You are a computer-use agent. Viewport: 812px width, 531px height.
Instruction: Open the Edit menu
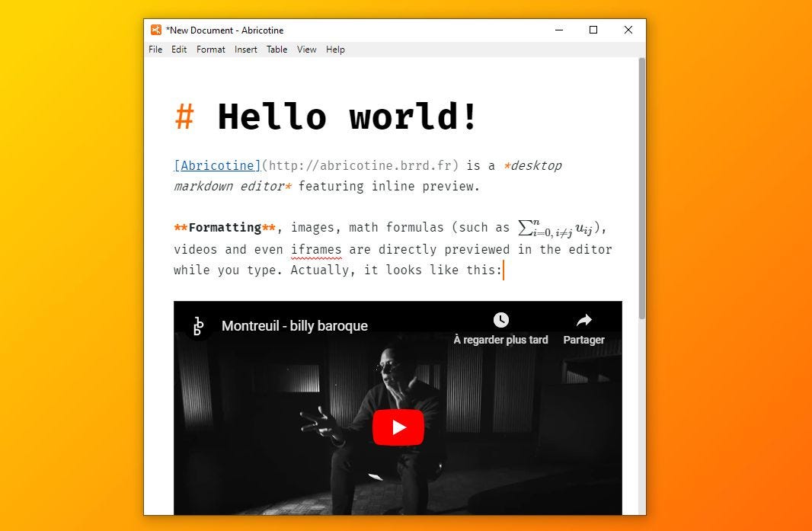click(x=179, y=50)
